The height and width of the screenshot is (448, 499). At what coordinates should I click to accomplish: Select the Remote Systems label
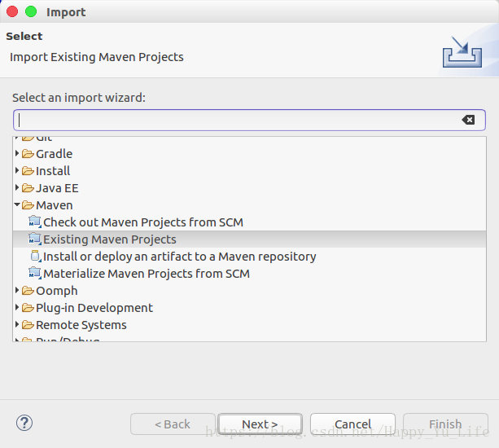click(81, 325)
